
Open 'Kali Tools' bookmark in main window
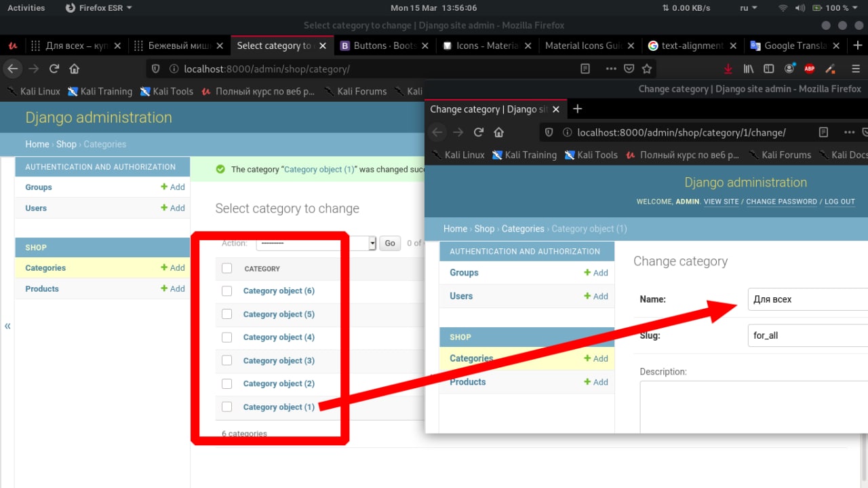(166, 91)
